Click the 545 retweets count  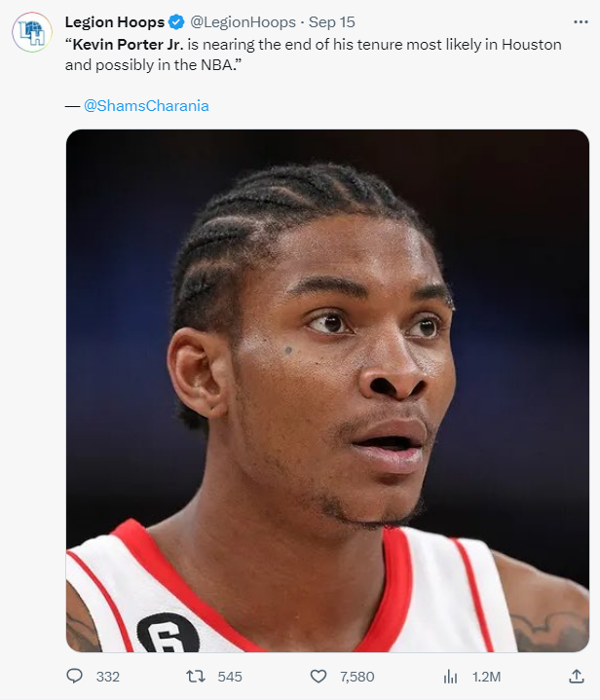pyautogui.click(x=230, y=677)
